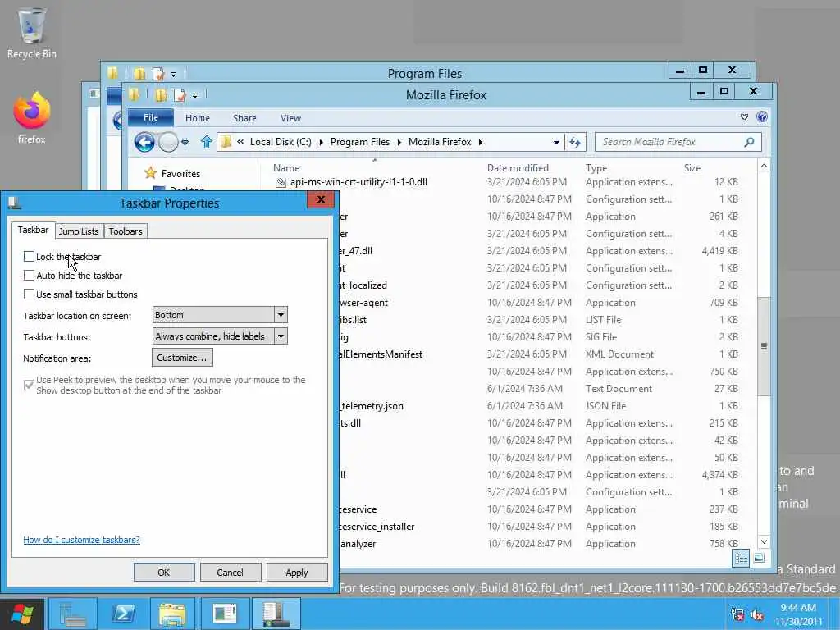
Task: Expand the chevron after Program Files in breadcrumb
Action: (x=399, y=142)
